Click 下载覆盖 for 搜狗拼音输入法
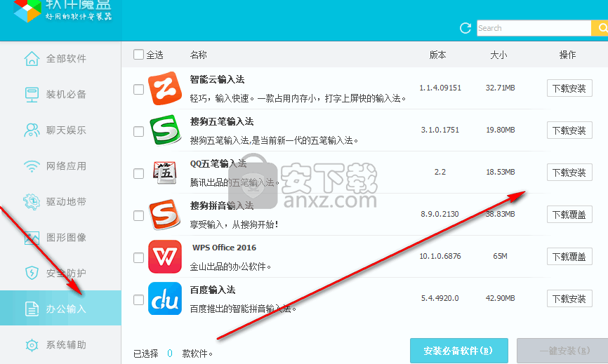 click(569, 215)
